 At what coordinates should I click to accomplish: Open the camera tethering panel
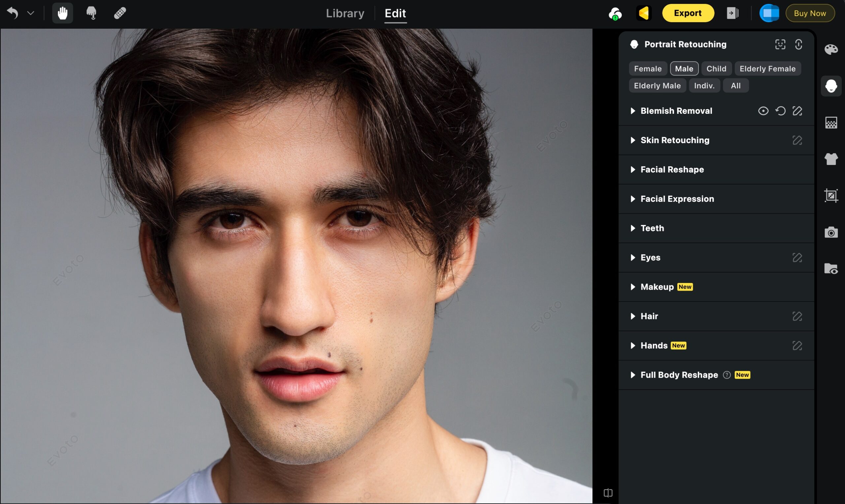click(x=831, y=233)
